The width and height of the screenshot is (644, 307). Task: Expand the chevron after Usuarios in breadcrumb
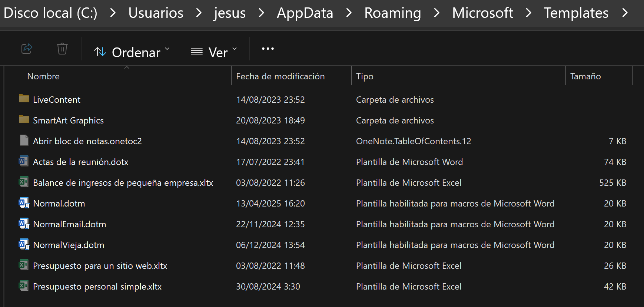click(x=199, y=13)
